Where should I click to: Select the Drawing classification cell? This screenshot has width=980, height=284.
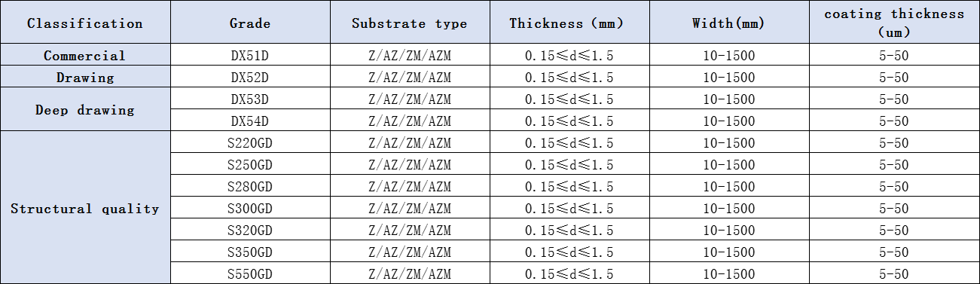tap(85, 77)
